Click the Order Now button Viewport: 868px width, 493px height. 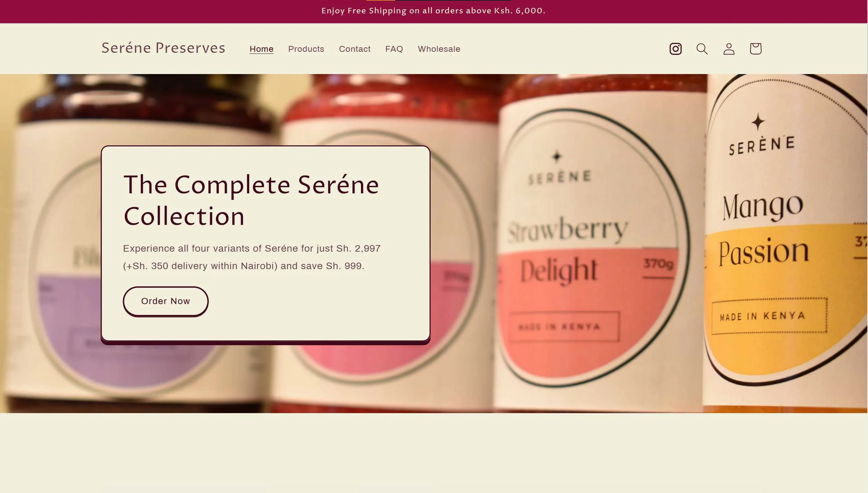click(x=166, y=301)
